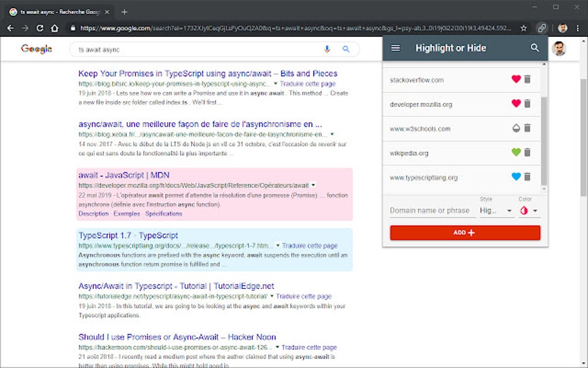The width and height of the screenshot is (588, 368).
Task: Click 'Traduire cette page' for Hacker Noon result
Action: click(309, 347)
